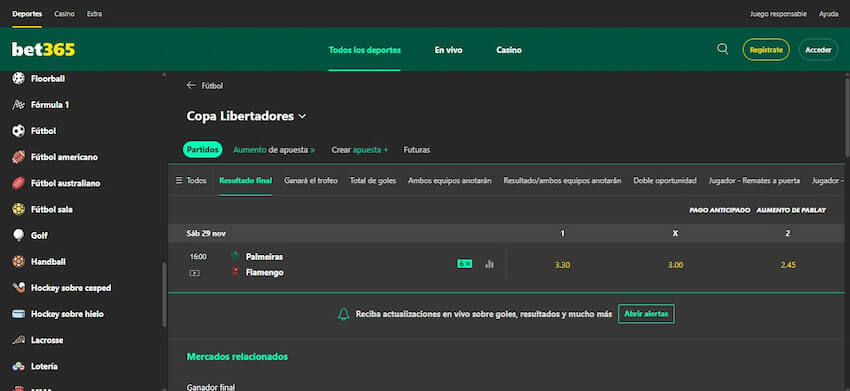Click the Fórmula 1 checkered flag icon

coord(18,105)
